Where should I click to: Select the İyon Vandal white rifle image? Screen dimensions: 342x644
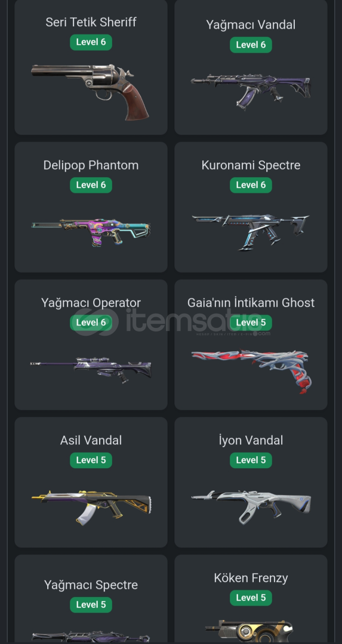251,507
